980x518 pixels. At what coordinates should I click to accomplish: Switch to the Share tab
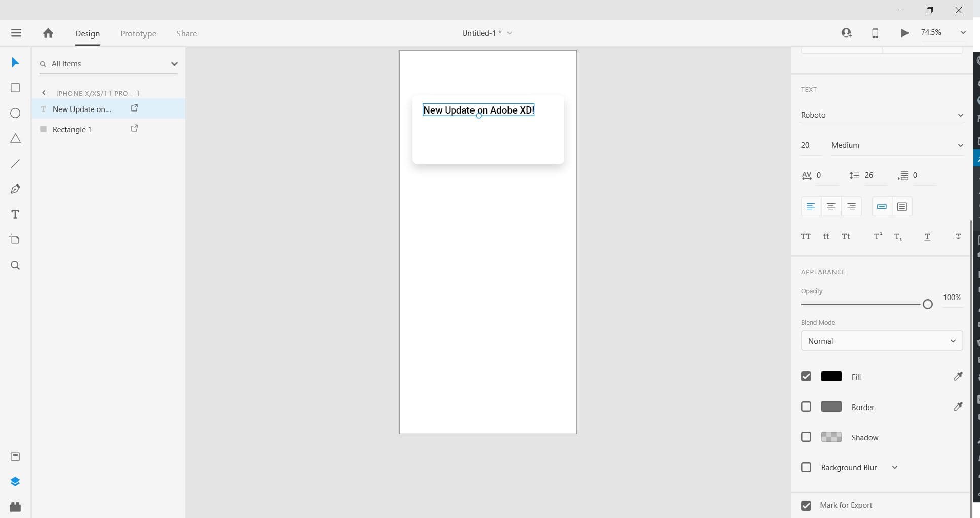click(x=187, y=33)
